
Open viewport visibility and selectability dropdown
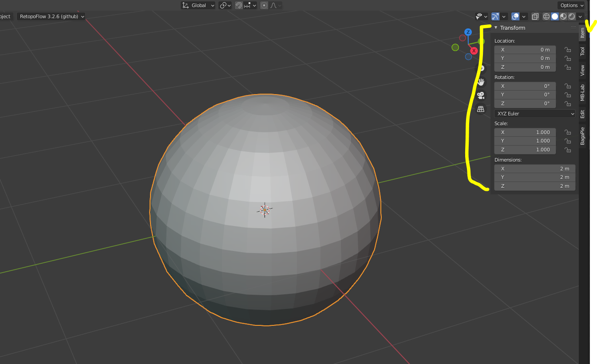pos(481,16)
